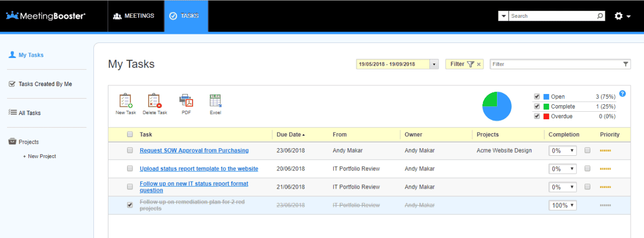Click priority dots for Upload status report
644x238 pixels.
[x=605, y=169]
